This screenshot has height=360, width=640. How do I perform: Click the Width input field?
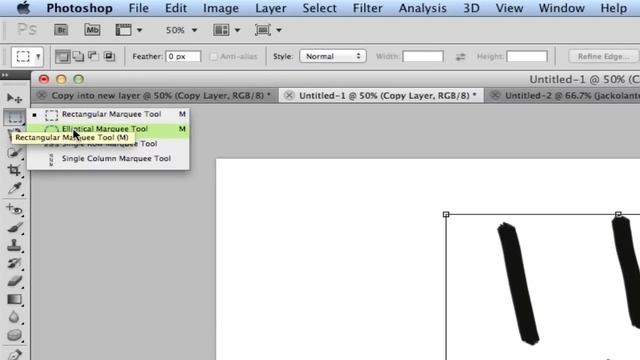(x=423, y=56)
